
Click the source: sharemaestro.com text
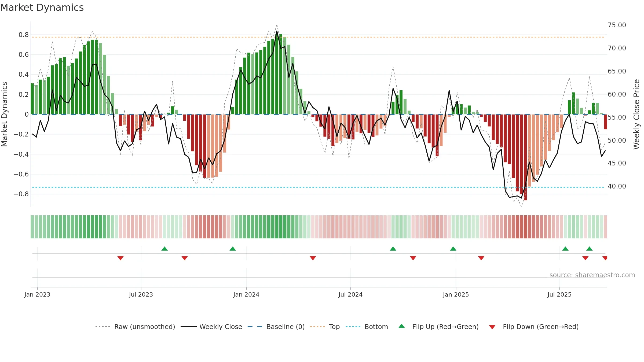click(592, 275)
